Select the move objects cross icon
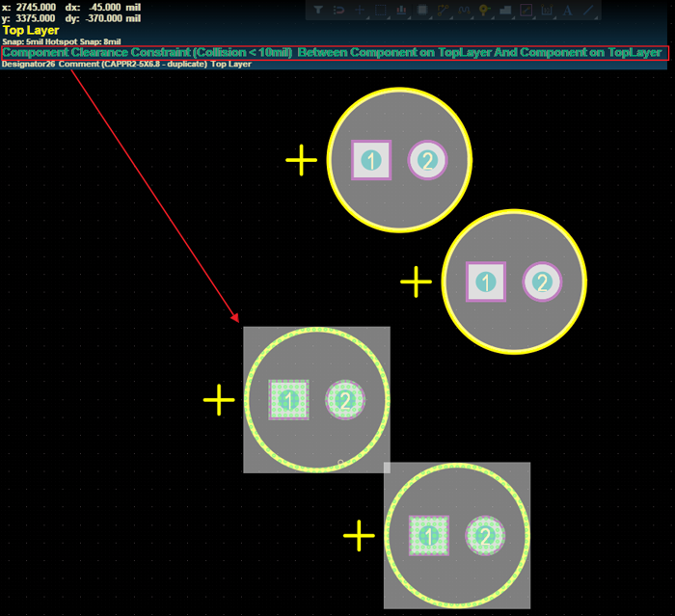The width and height of the screenshot is (675, 616). click(x=360, y=10)
